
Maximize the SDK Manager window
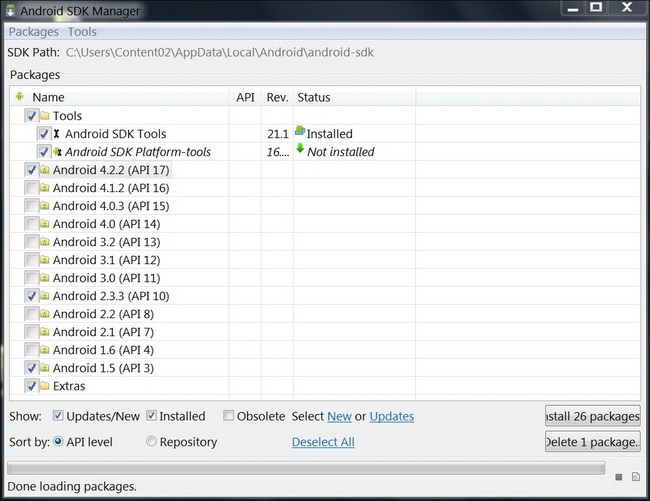coord(596,7)
